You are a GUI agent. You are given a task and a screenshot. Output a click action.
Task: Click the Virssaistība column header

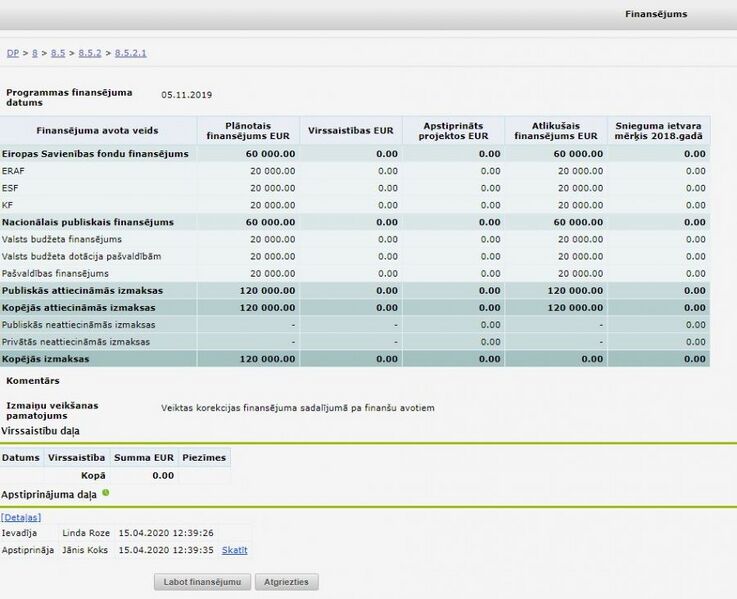click(x=77, y=457)
